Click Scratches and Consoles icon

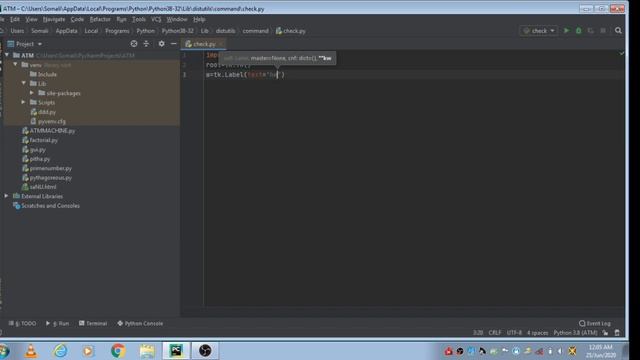click(17, 206)
